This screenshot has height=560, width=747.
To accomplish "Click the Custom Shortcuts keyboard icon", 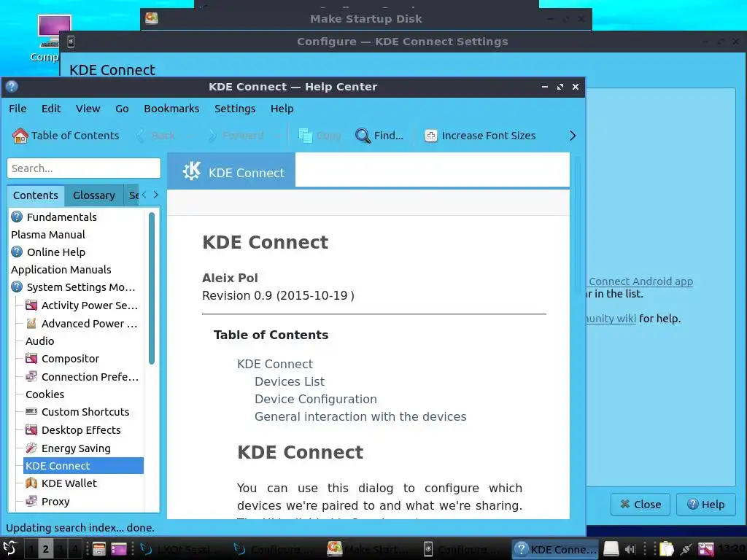I will click(31, 411).
